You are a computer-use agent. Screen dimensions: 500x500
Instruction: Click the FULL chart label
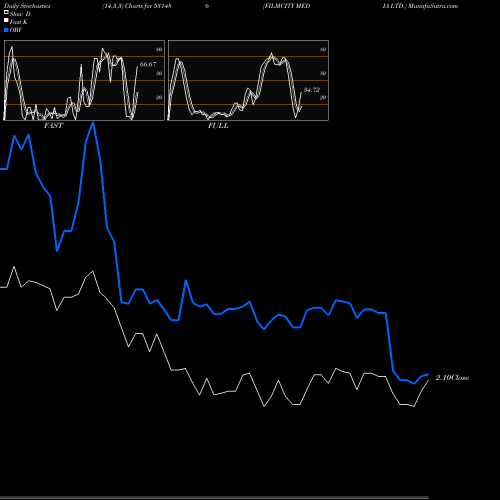218,126
